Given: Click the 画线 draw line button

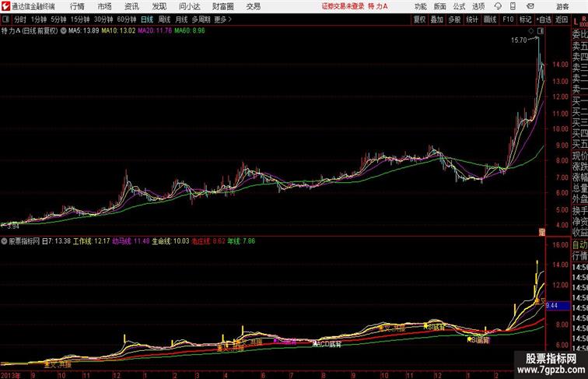Looking at the screenshot, I should click(x=490, y=19).
